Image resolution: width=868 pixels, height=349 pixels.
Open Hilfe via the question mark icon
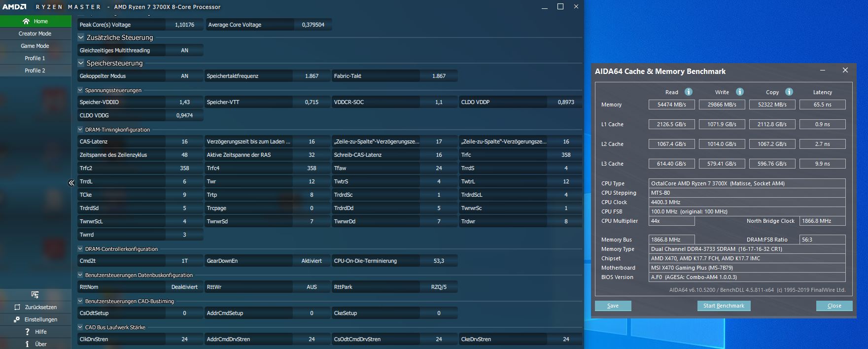(27, 332)
